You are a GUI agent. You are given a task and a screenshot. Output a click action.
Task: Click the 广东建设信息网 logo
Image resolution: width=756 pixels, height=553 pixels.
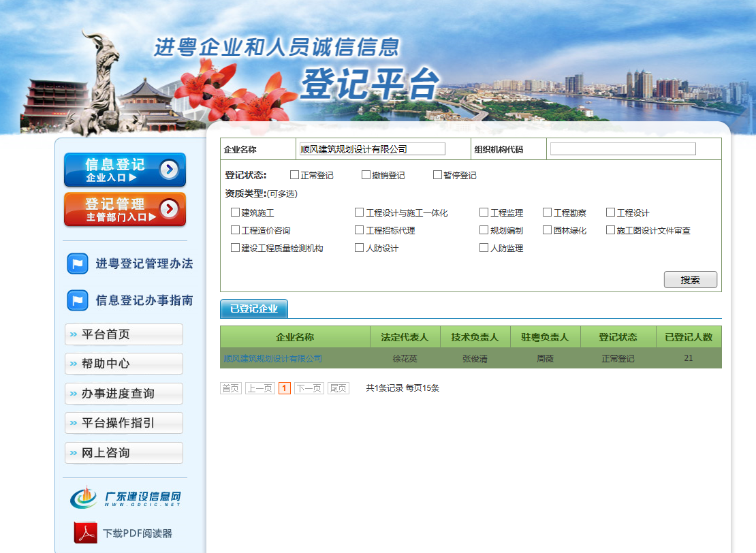point(125,499)
